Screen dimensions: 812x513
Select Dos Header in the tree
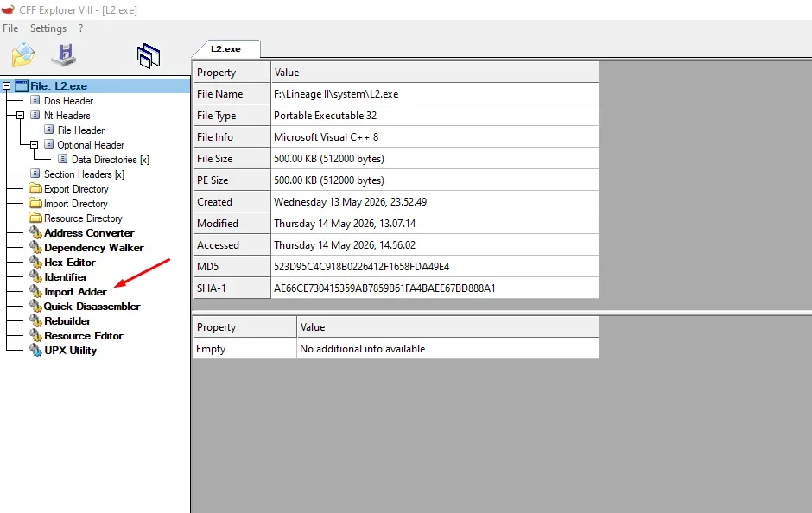(68, 100)
